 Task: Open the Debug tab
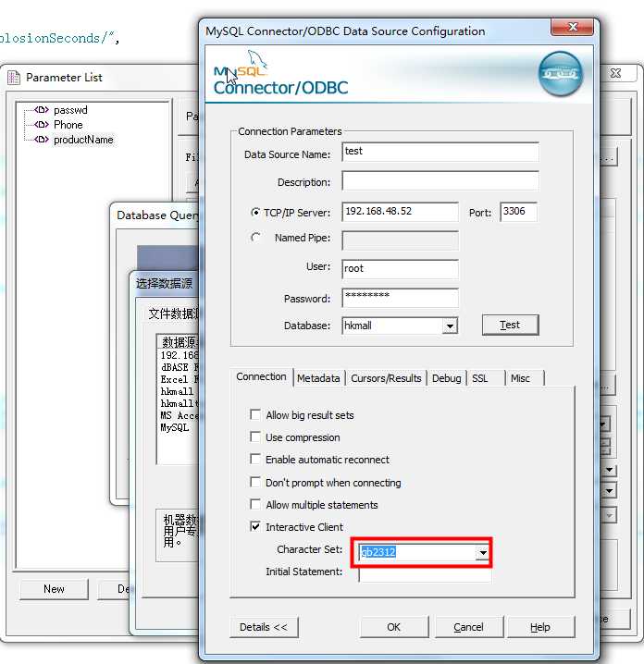point(447,378)
